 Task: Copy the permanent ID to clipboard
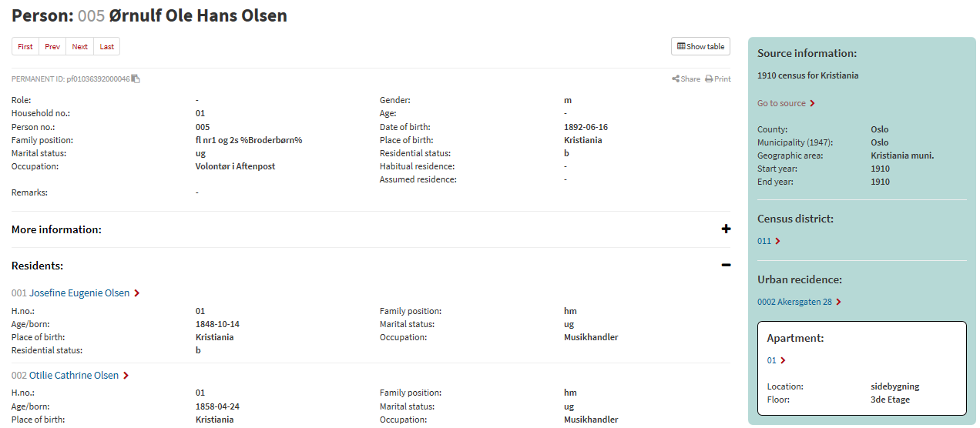pyautogui.click(x=136, y=79)
